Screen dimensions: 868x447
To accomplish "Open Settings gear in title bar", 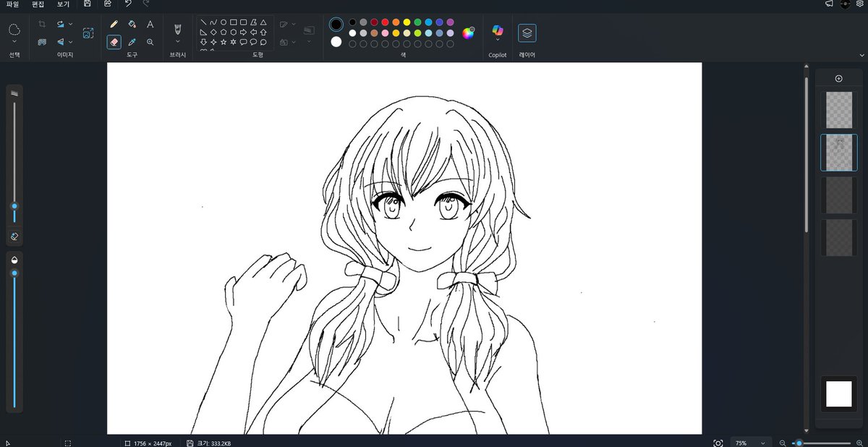I will (859, 4).
